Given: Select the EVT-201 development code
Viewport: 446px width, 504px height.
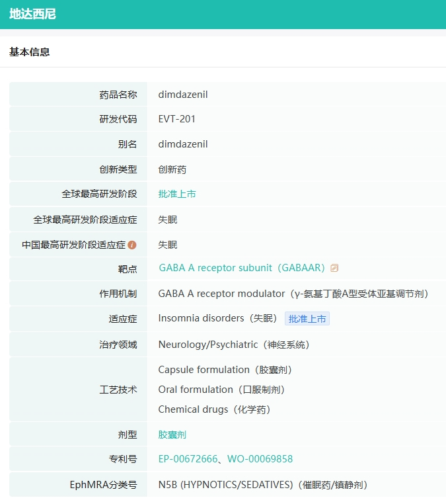Looking at the screenshot, I should 176,119.
